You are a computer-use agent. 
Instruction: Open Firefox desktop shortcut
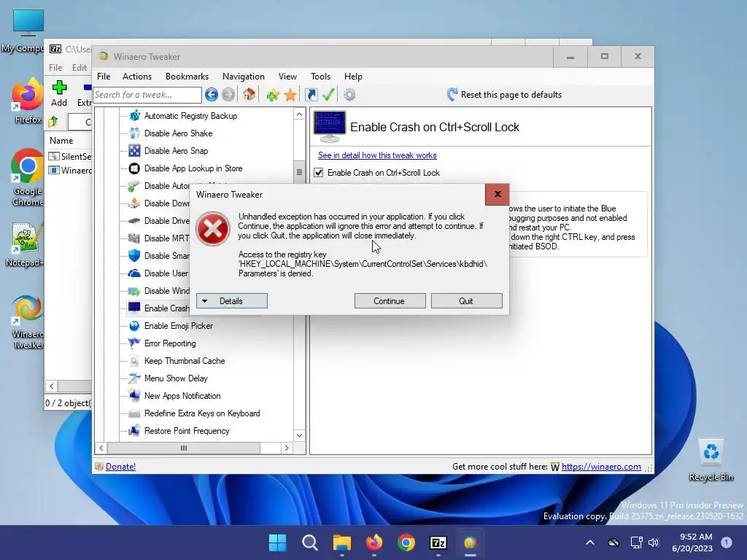click(27, 102)
